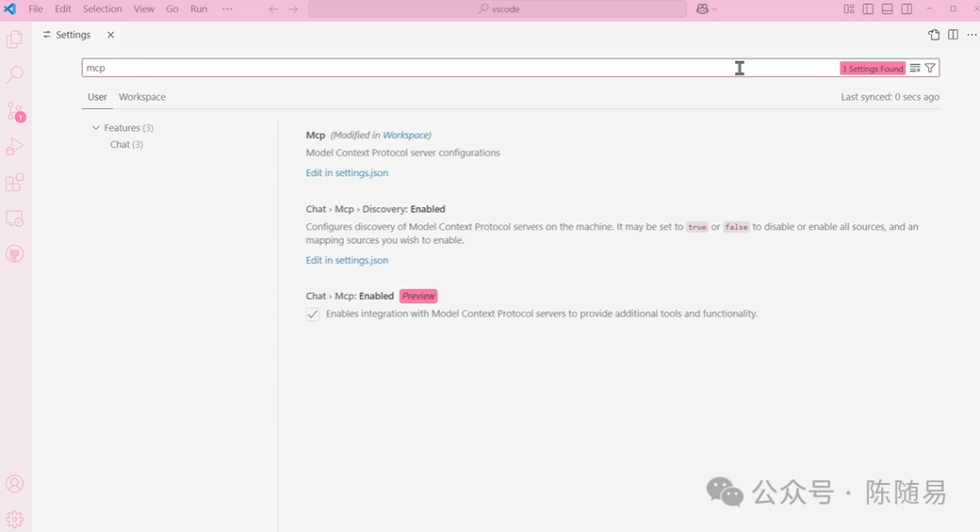
Task: Open Run and Debug view
Action: tap(15, 147)
